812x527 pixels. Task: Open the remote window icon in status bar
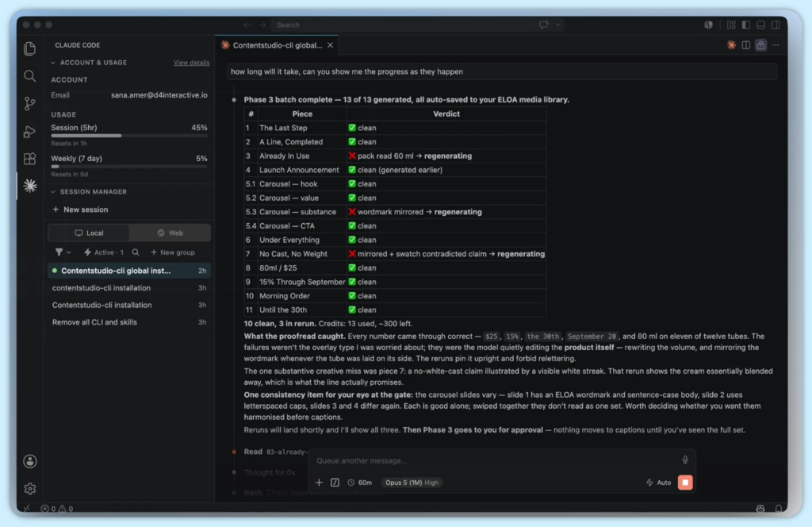[27, 508]
